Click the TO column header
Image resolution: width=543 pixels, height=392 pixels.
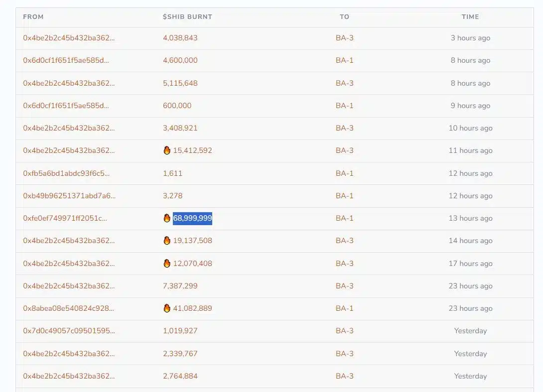coord(344,16)
